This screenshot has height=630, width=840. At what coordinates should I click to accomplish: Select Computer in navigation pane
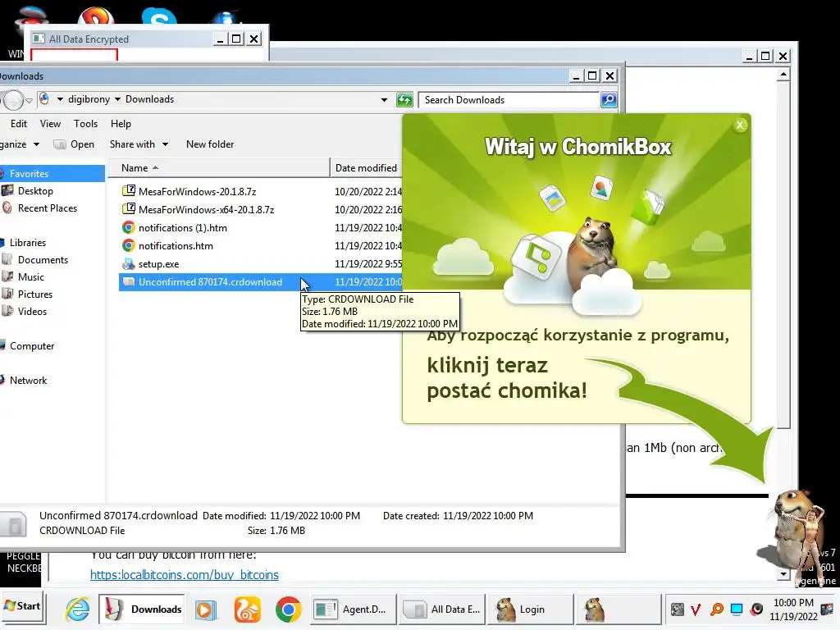point(32,345)
